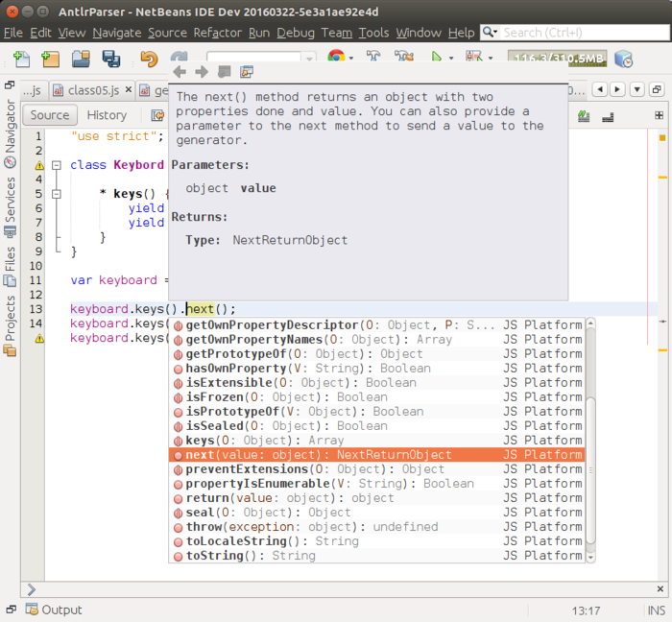Open the Output window button

pos(54,610)
